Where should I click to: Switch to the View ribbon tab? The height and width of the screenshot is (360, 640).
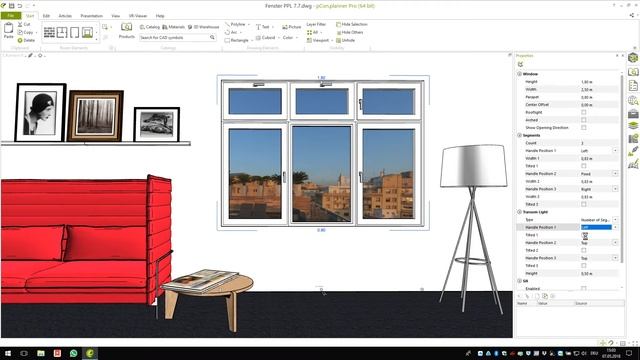116,16
